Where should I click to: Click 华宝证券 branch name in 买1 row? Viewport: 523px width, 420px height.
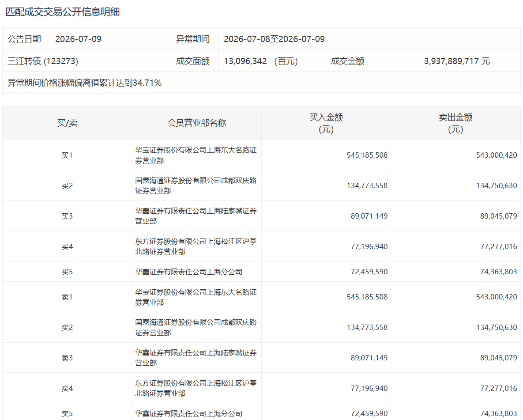(x=196, y=155)
